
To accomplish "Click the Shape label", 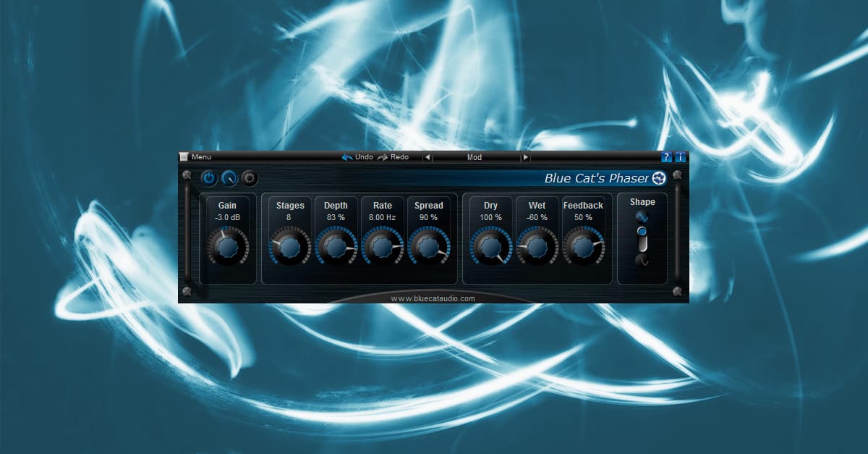I will [x=642, y=202].
